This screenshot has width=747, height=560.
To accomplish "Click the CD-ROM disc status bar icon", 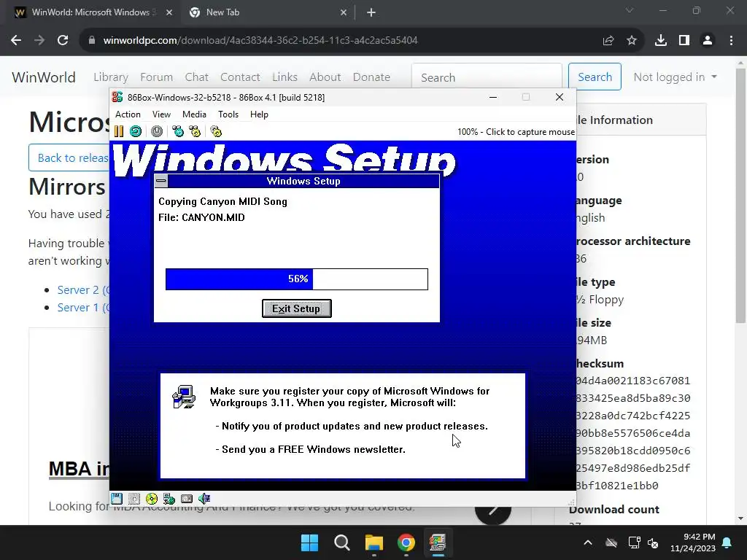I will click(x=152, y=499).
